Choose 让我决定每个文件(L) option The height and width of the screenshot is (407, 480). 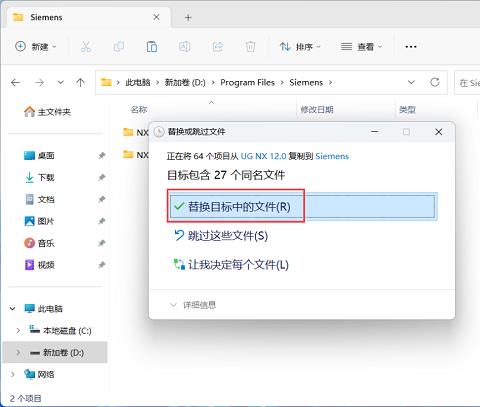pyautogui.click(x=231, y=265)
